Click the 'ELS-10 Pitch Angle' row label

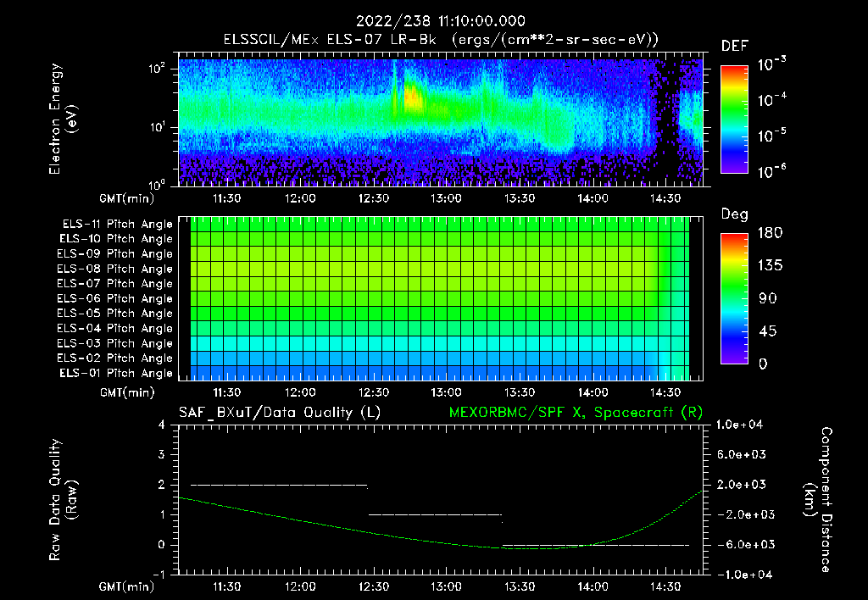click(x=116, y=239)
